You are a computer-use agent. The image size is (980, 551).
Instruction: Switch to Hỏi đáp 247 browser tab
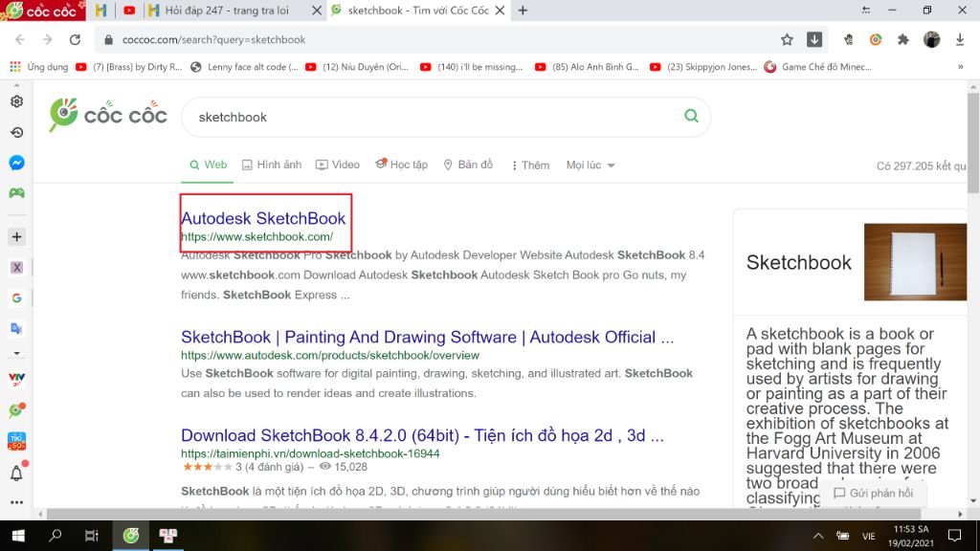[x=235, y=10]
